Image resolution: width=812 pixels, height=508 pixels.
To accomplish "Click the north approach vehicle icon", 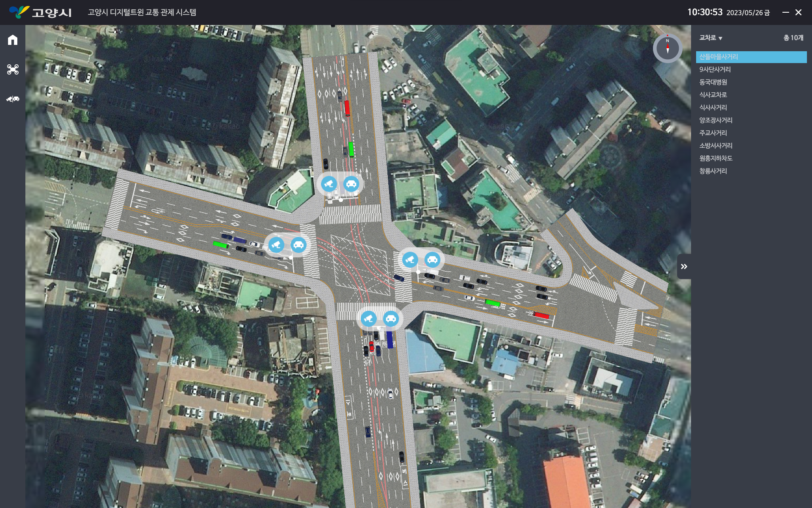I will (x=351, y=184).
